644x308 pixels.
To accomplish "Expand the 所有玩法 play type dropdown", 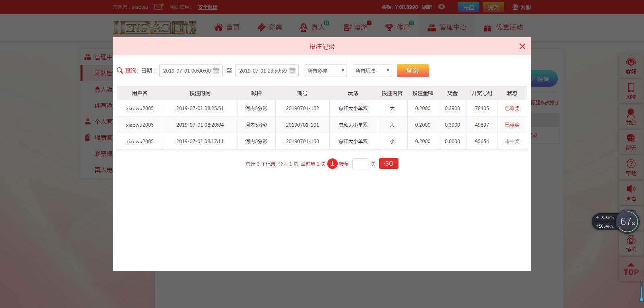I will point(372,71).
